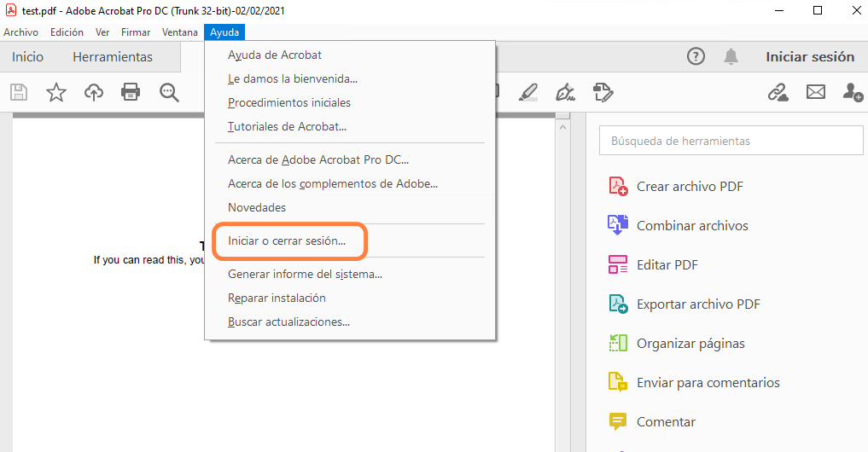Open the Ventana menu
This screenshot has height=452, width=868.
(180, 32)
